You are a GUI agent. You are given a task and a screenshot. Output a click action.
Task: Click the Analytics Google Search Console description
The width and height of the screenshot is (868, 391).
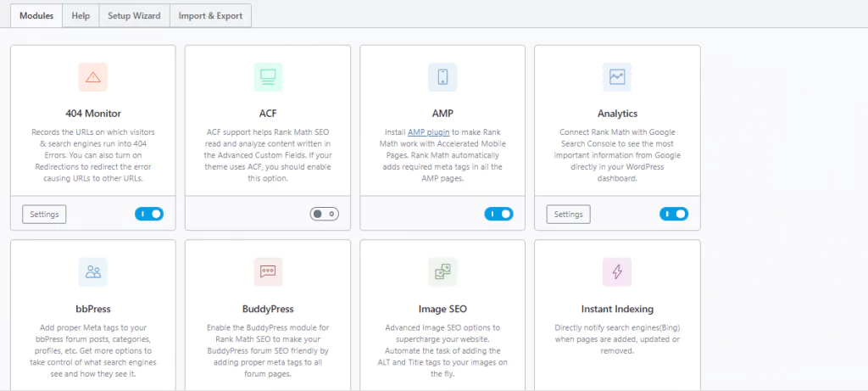617,155
